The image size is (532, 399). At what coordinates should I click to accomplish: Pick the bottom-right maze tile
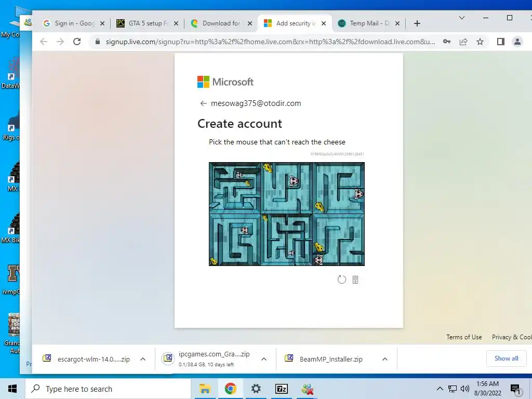click(339, 240)
